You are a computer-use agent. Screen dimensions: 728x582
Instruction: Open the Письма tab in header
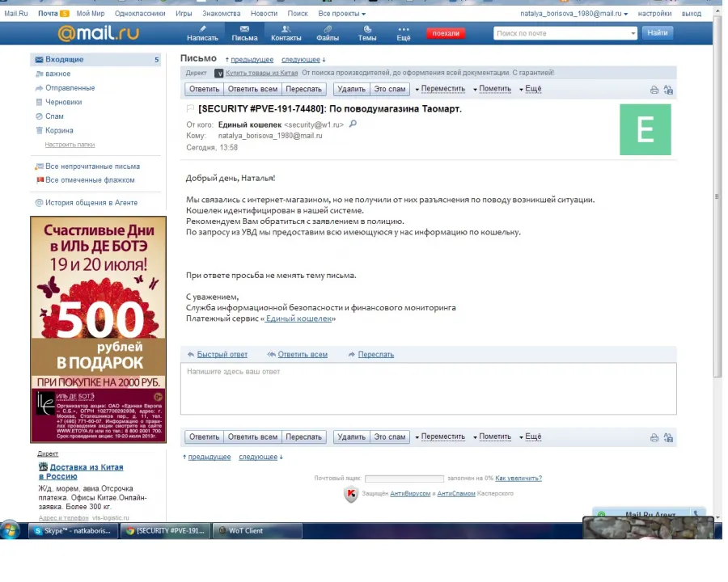[x=244, y=33]
